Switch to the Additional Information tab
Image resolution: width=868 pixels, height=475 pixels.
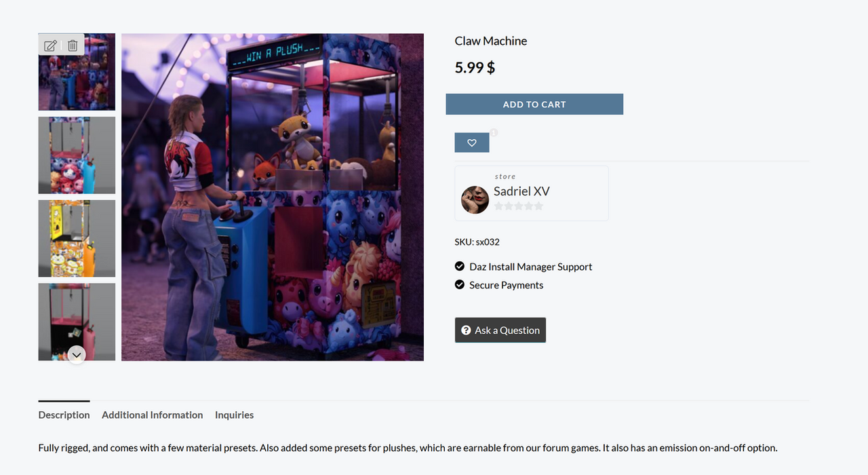tap(153, 415)
